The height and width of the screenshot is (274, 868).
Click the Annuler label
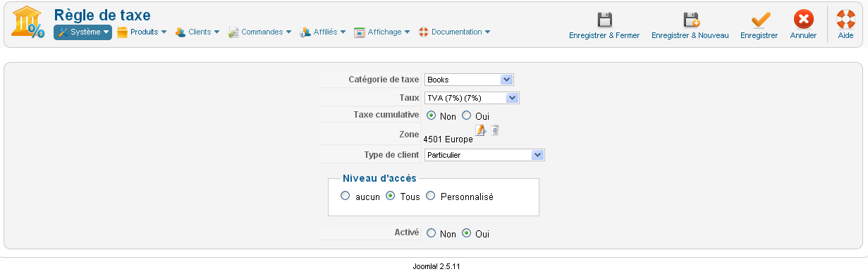(x=803, y=35)
